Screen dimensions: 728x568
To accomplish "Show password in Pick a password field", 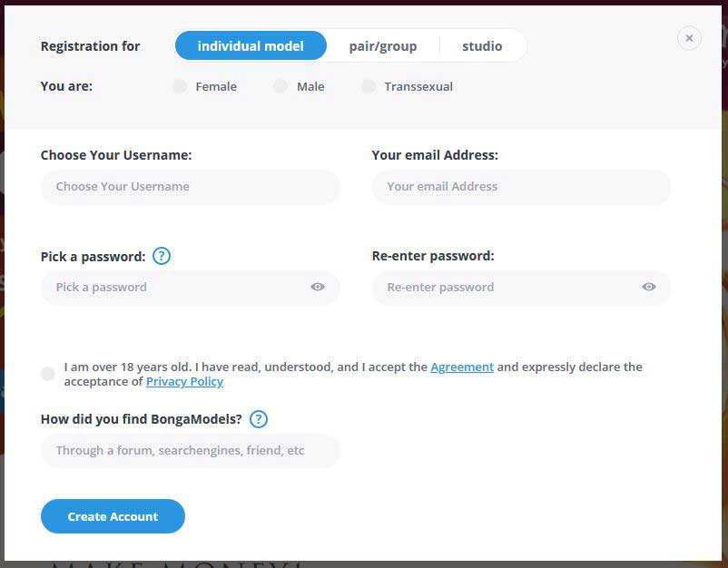I will pos(318,287).
